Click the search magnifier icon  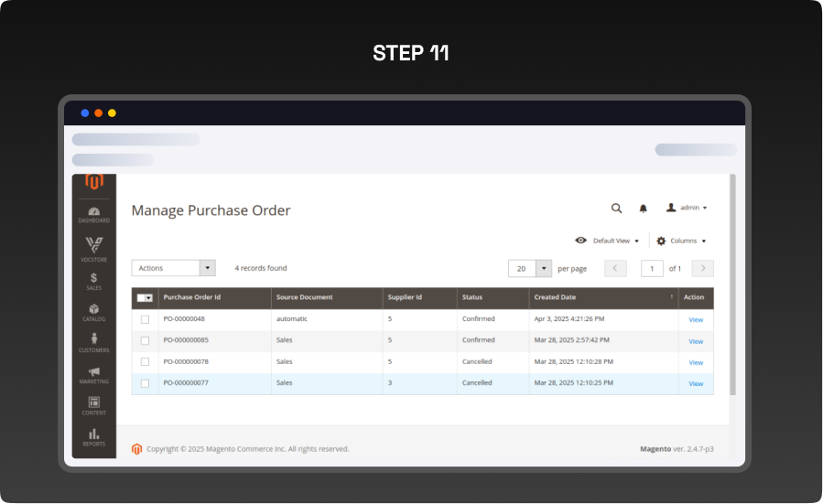point(616,209)
